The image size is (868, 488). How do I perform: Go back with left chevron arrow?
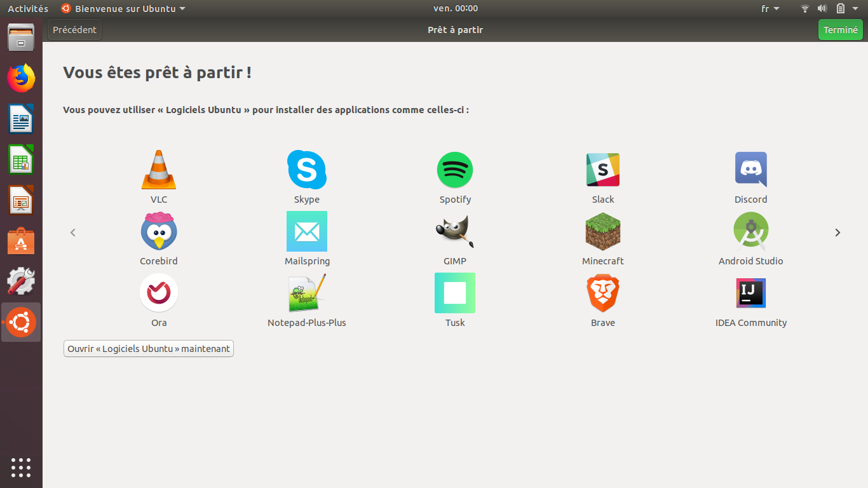tap(73, 233)
